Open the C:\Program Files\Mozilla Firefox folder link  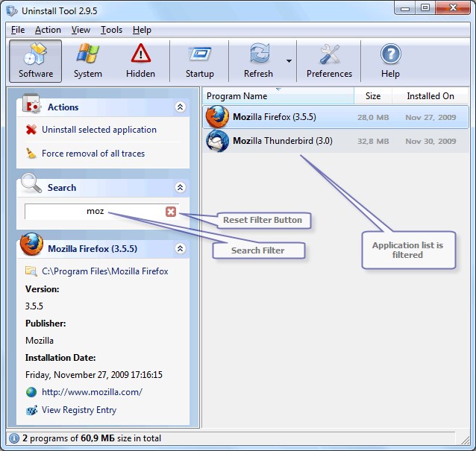click(x=105, y=271)
